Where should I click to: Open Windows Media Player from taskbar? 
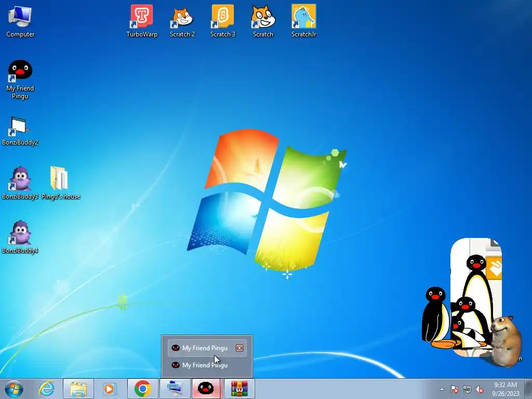[109, 389]
